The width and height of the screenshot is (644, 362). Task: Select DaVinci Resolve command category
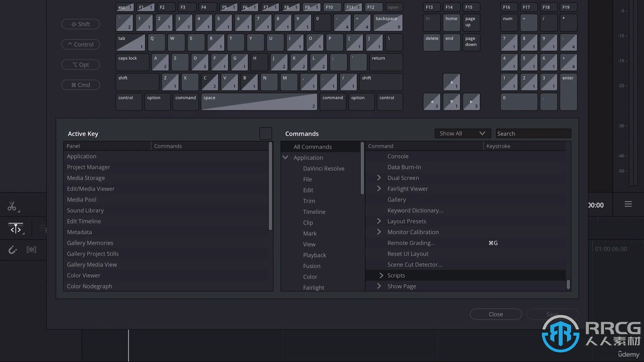[324, 168]
